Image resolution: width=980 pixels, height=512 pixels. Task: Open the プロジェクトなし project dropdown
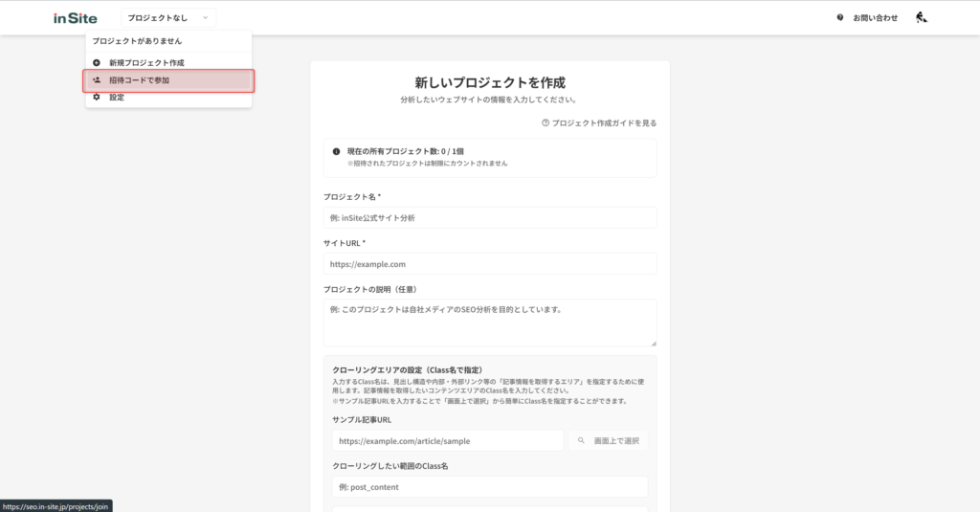pos(168,17)
